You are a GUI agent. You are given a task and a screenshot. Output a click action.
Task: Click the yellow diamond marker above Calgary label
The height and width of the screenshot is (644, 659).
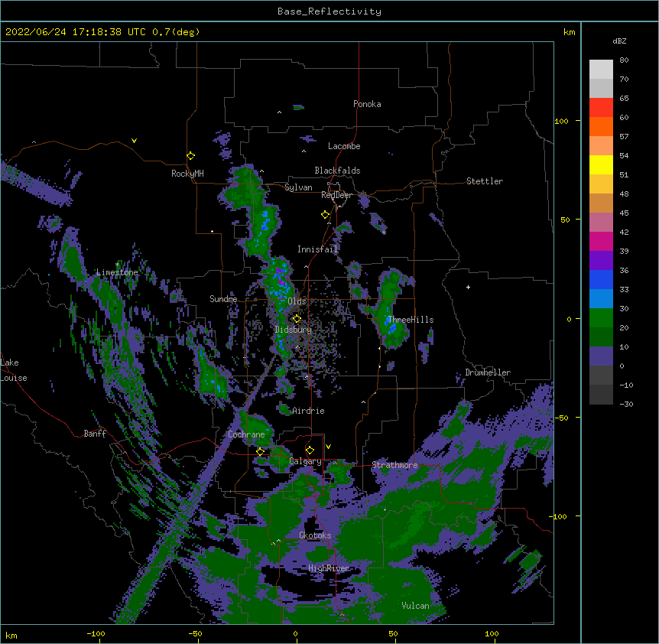(310, 450)
